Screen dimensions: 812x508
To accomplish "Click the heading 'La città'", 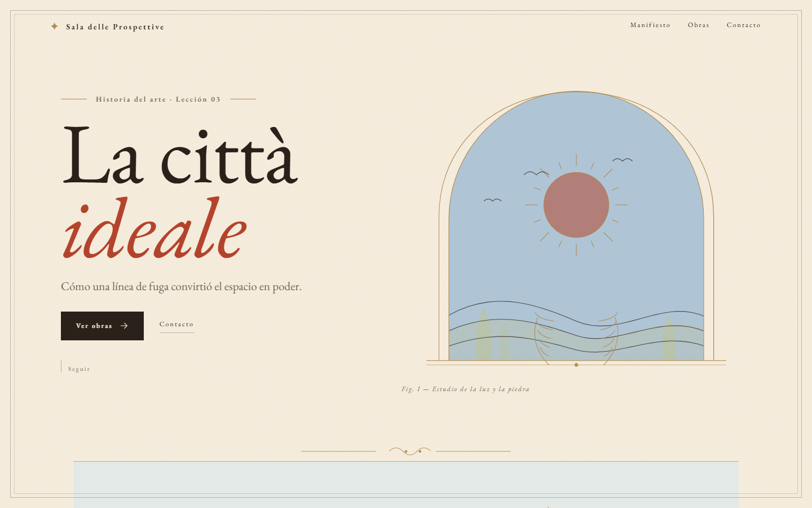I will click(x=180, y=156).
